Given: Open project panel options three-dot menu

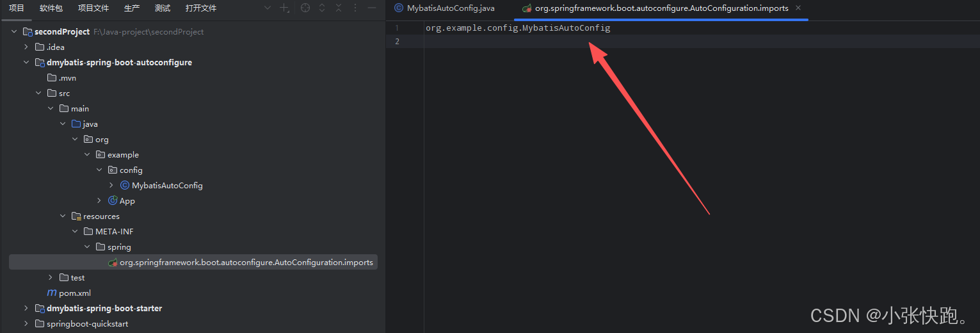Looking at the screenshot, I should 355,8.
